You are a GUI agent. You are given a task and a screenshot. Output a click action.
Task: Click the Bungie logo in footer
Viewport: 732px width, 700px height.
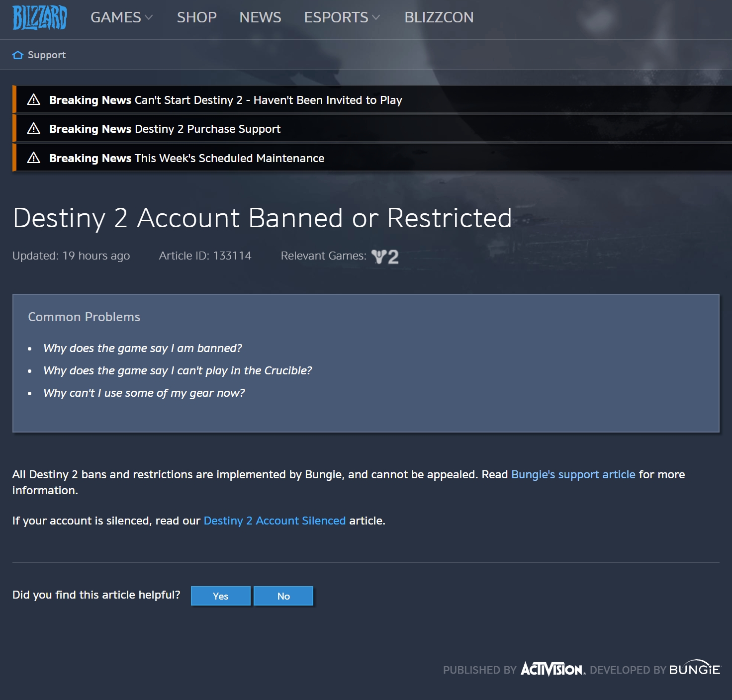click(x=694, y=669)
